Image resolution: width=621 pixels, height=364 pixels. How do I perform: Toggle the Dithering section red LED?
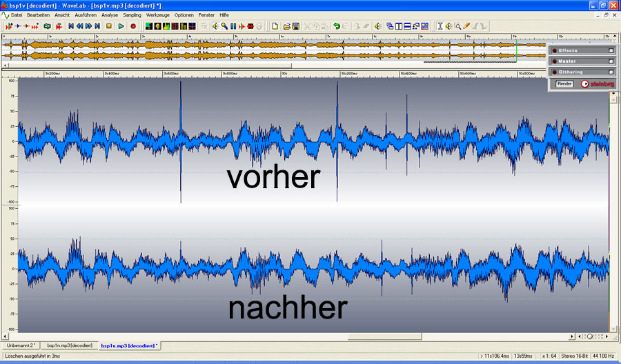[x=555, y=72]
